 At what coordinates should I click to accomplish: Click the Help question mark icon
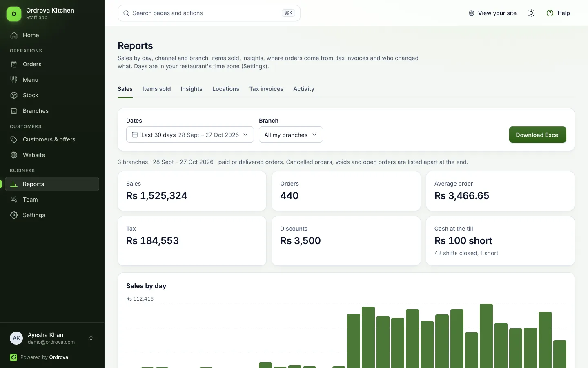[x=550, y=13]
